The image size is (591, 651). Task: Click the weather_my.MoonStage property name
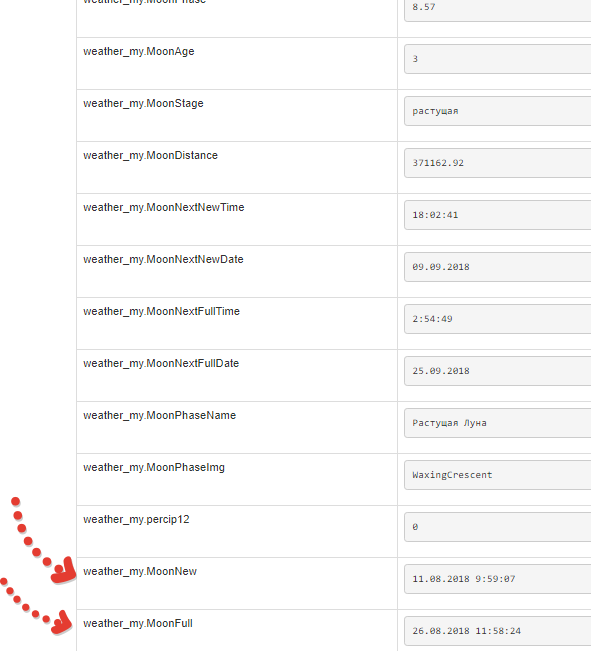tap(143, 103)
